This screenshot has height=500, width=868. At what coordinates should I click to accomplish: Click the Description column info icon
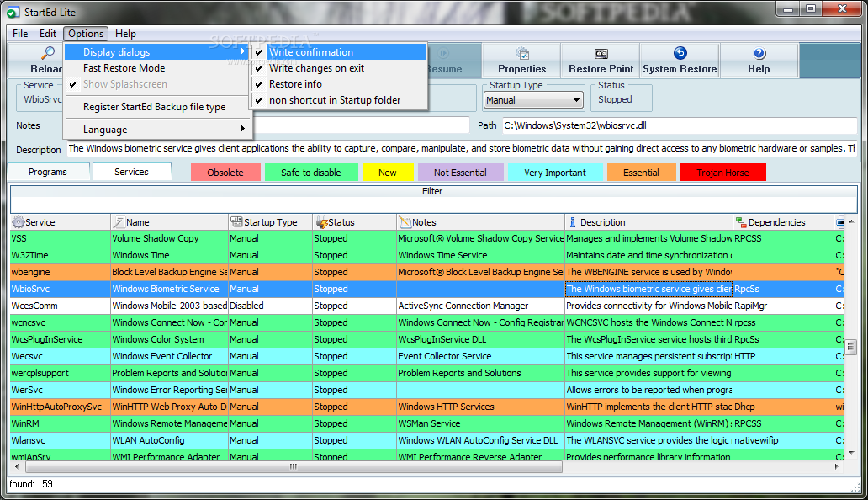point(573,222)
